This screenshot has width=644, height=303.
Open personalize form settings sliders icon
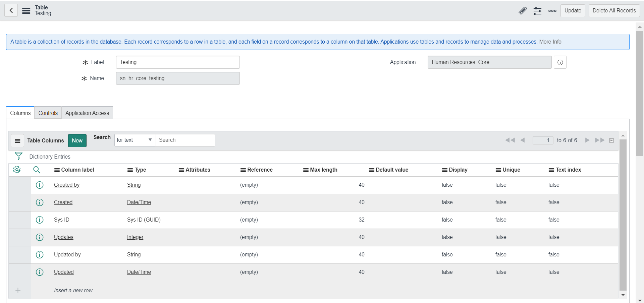(x=537, y=11)
